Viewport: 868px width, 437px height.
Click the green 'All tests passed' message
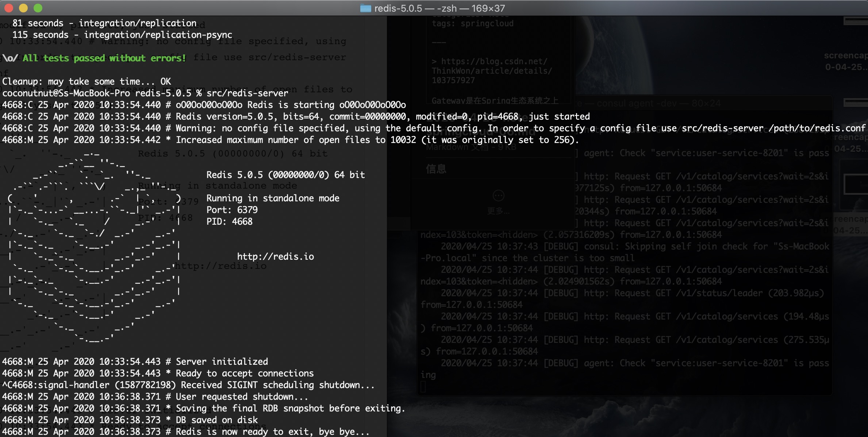[104, 58]
